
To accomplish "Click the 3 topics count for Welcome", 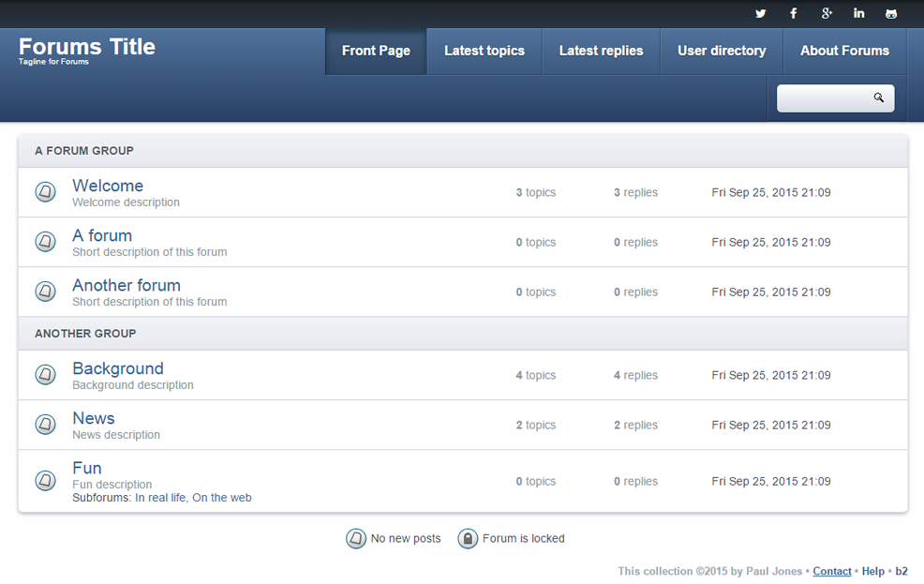I will [x=536, y=192].
